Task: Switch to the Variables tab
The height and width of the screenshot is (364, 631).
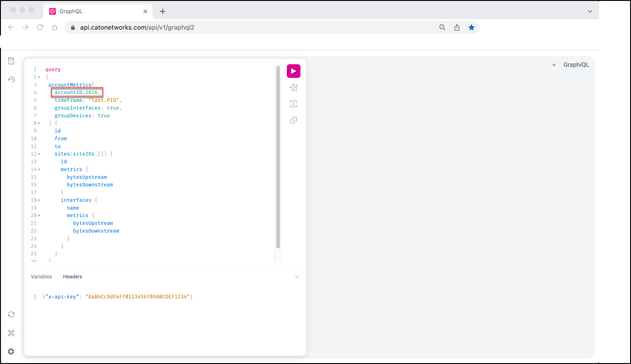Action: pyautogui.click(x=41, y=277)
